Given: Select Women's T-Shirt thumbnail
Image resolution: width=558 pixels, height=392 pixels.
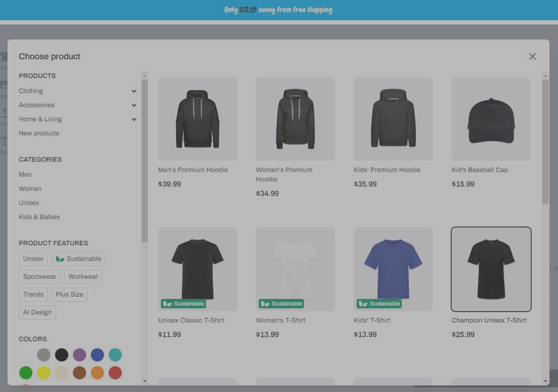Looking at the screenshot, I should (x=295, y=269).
